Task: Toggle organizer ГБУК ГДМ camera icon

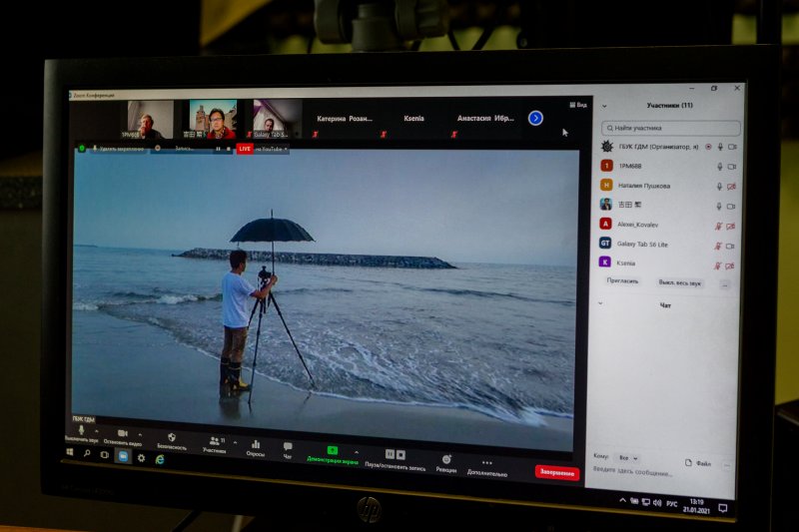Action: click(x=732, y=147)
